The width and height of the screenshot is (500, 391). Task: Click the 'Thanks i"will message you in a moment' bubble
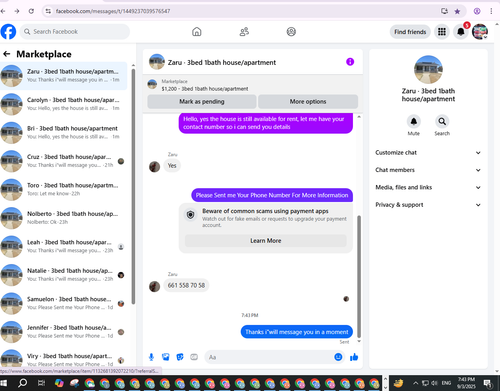[297, 332]
